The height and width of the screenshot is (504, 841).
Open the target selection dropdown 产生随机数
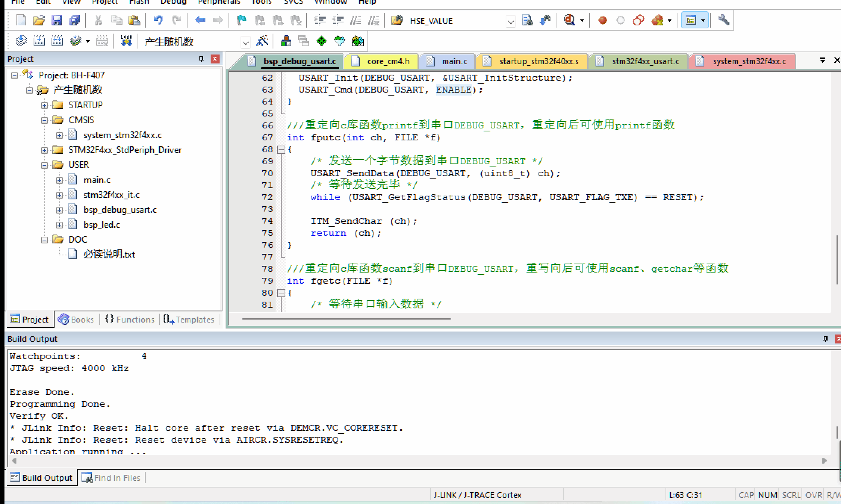pos(245,42)
